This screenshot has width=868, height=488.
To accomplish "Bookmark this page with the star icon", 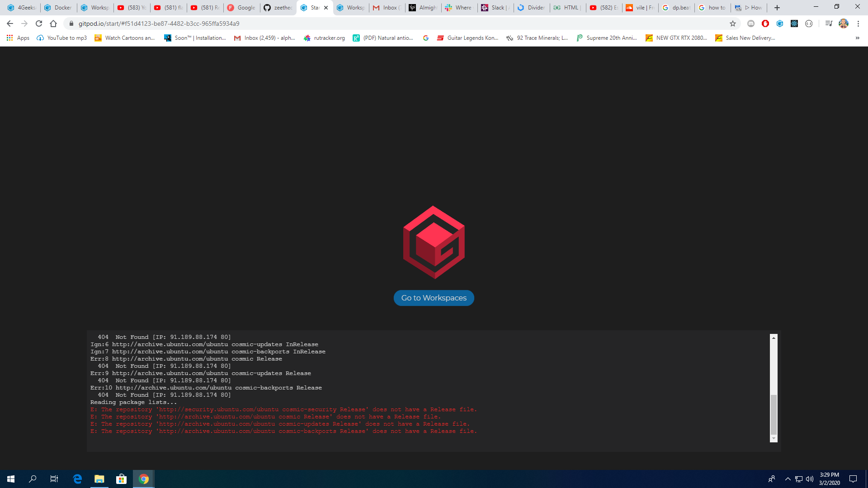I will tap(733, 23).
